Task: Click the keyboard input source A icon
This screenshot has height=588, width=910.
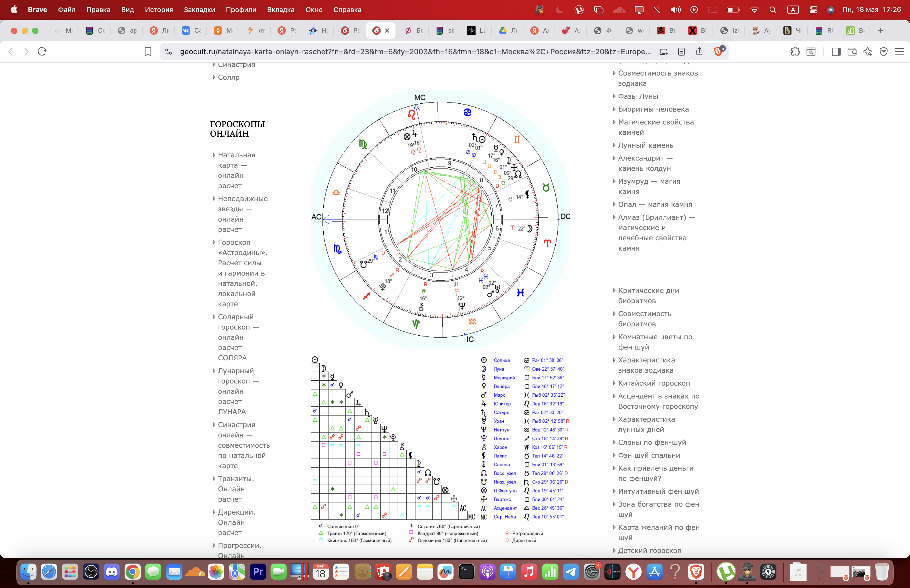Action: pyautogui.click(x=793, y=10)
